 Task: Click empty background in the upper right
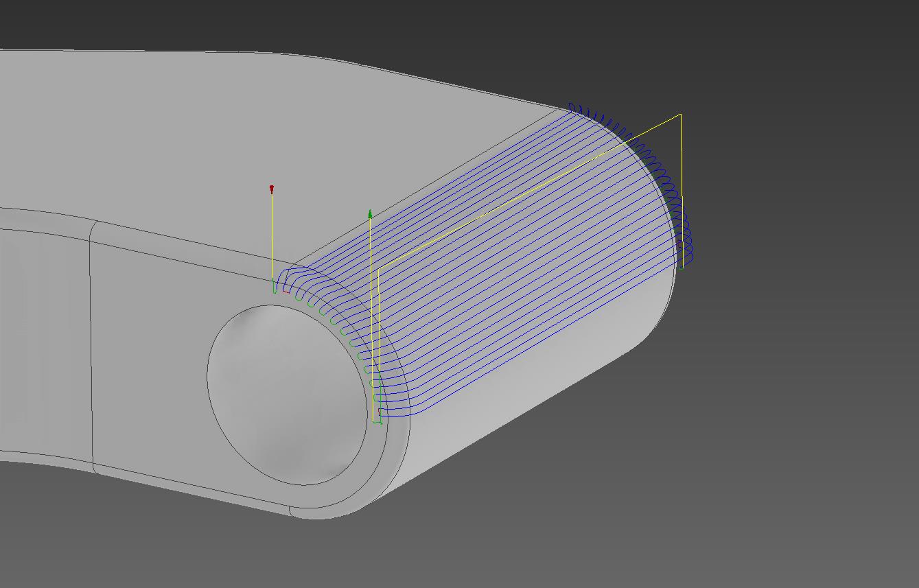click(x=789, y=55)
